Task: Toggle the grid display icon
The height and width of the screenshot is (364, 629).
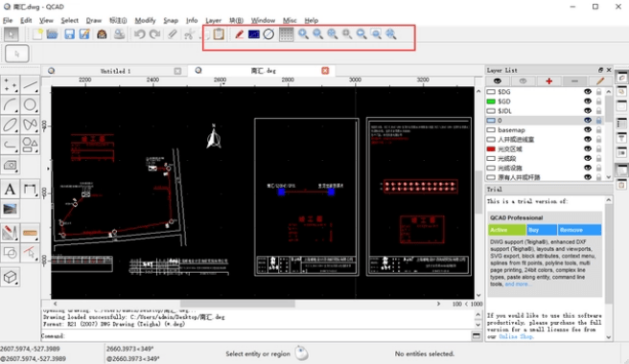Action: pyautogui.click(x=286, y=34)
